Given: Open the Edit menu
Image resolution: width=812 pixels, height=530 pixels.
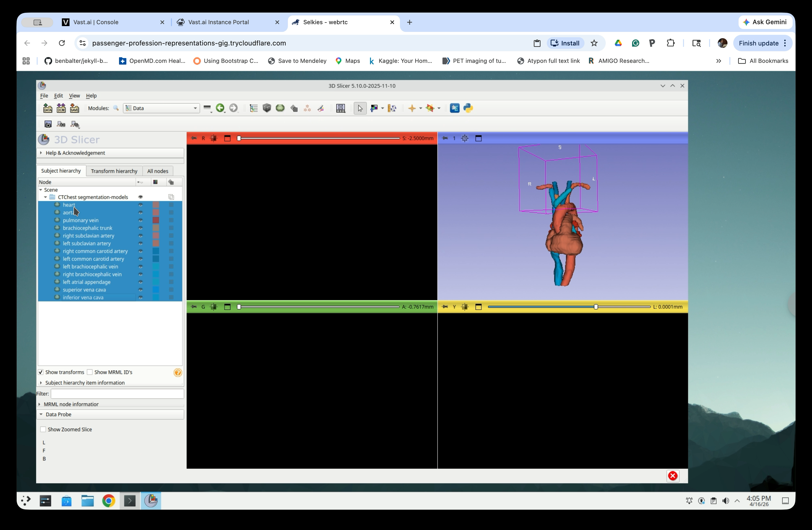Looking at the screenshot, I should point(58,96).
